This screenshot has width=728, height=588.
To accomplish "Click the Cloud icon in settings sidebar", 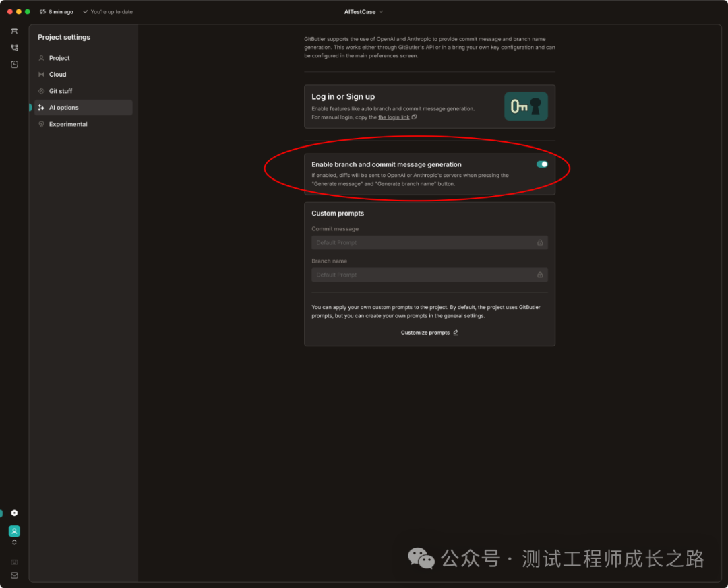I will tap(41, 75).
